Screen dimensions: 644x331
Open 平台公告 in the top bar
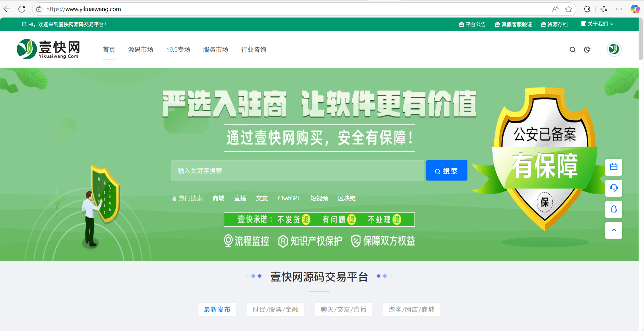(472, 25)
